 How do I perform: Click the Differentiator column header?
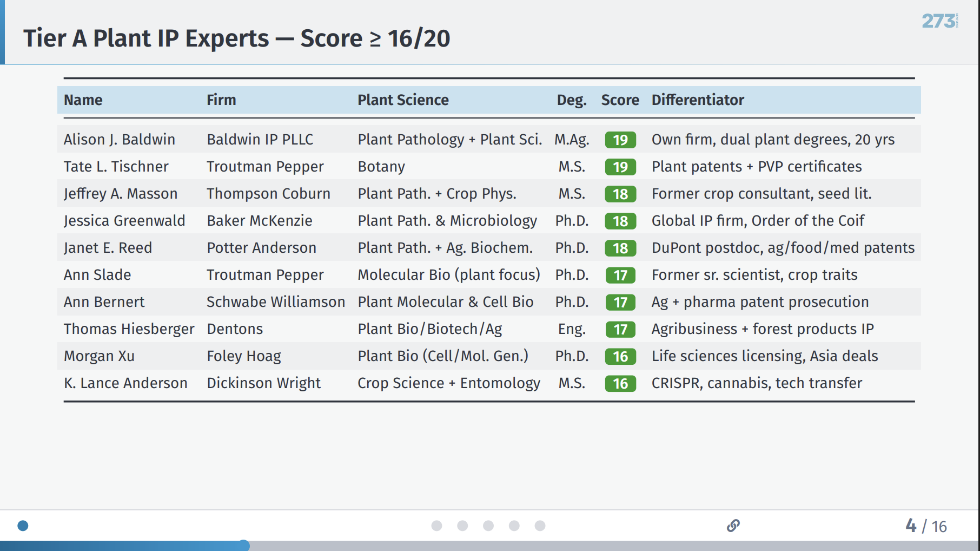coord(698,100)
